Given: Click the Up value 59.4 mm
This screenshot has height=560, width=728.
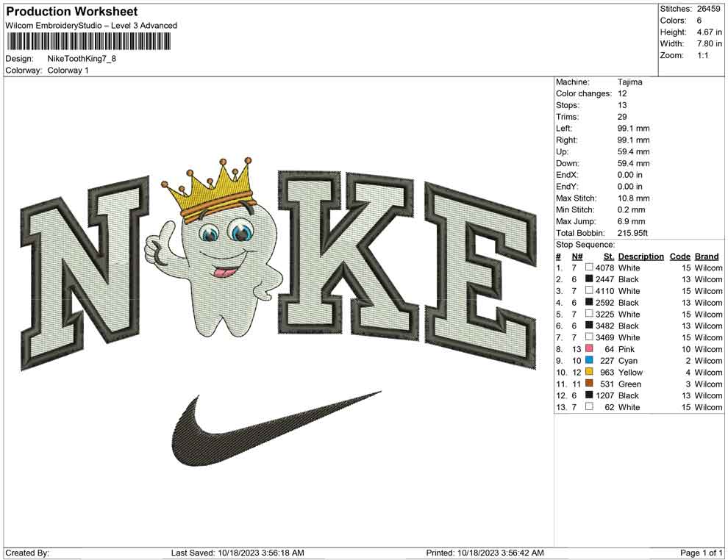Looking at the screenshot, I should coord(633,151).
